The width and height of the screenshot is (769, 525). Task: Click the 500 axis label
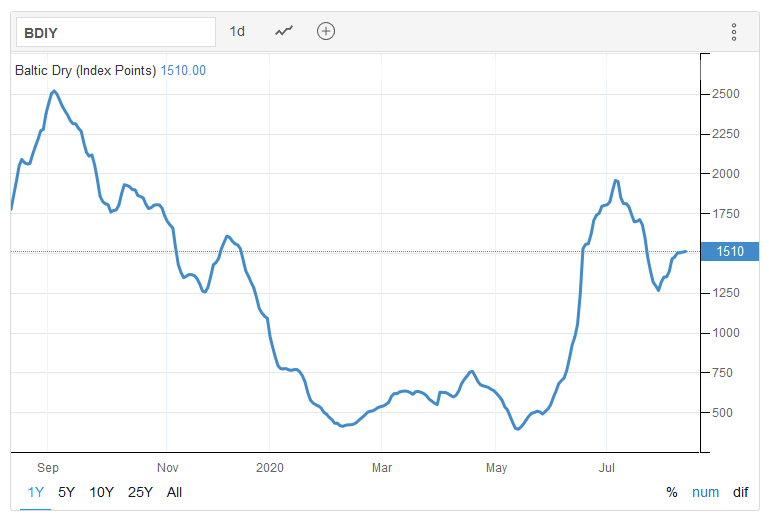[722, 413]
